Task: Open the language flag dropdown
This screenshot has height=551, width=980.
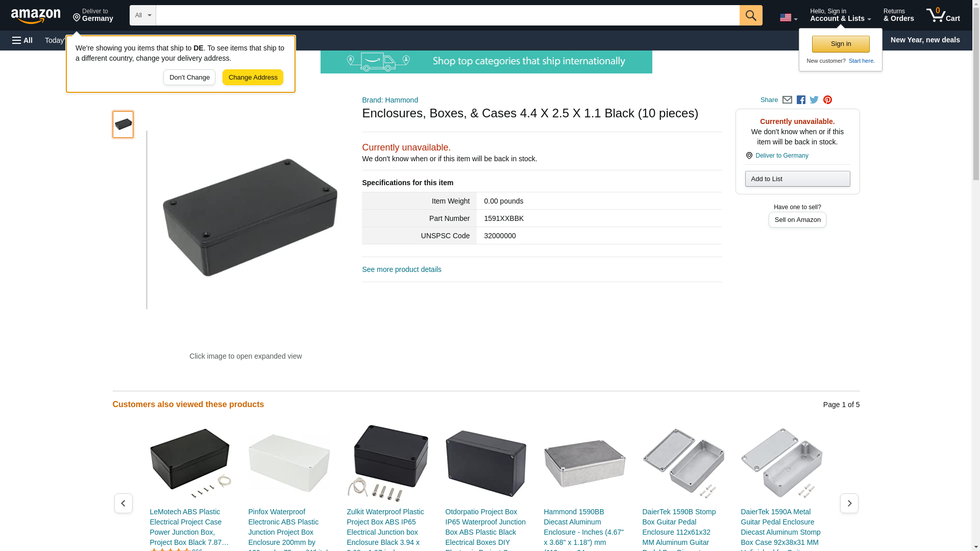Action: coord(788,18)
